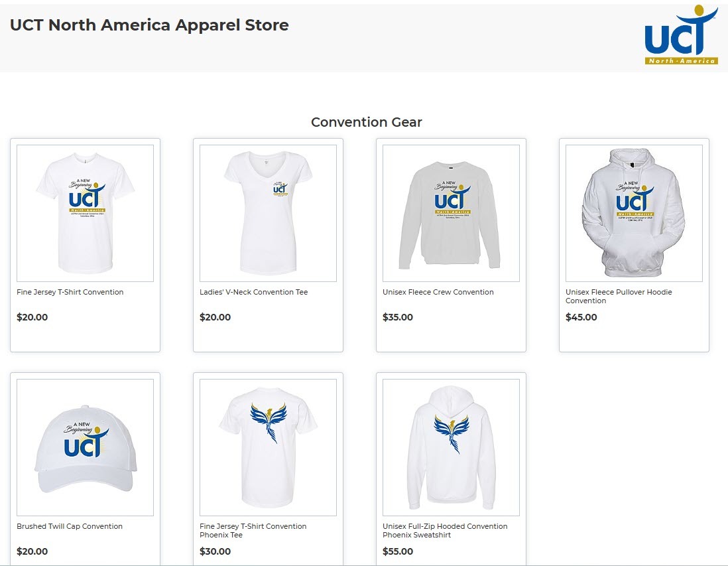
Task: Open the Full-Zip Hooded Phoenix Sweatshirt image
Action: click(x=451, y=447)
